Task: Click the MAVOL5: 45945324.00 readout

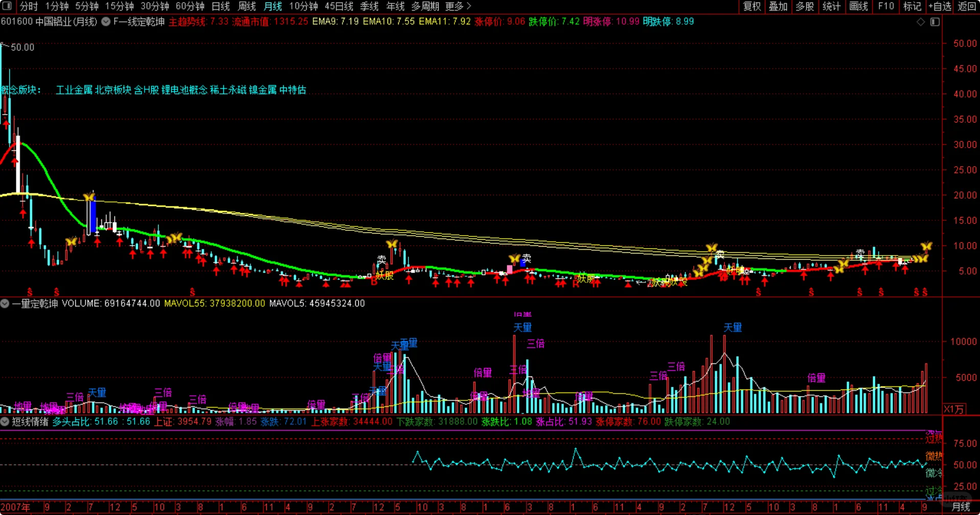Action: pos(317,303)
